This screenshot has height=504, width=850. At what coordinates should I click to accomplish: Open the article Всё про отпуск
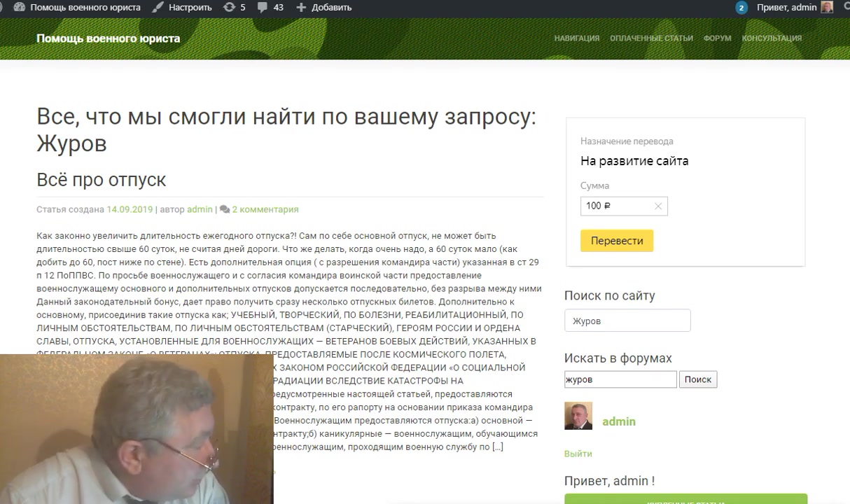pyautogui.click(x=101, y=180)
